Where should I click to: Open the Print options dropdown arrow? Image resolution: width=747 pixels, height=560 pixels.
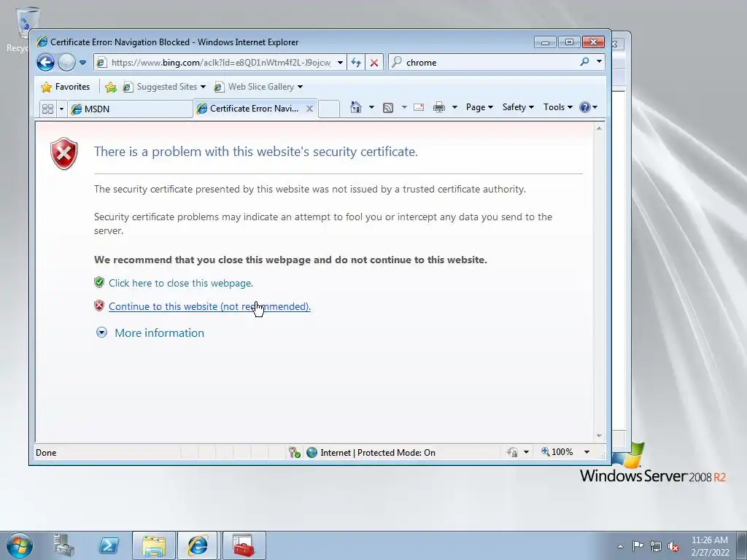click(x=454, y=107)
